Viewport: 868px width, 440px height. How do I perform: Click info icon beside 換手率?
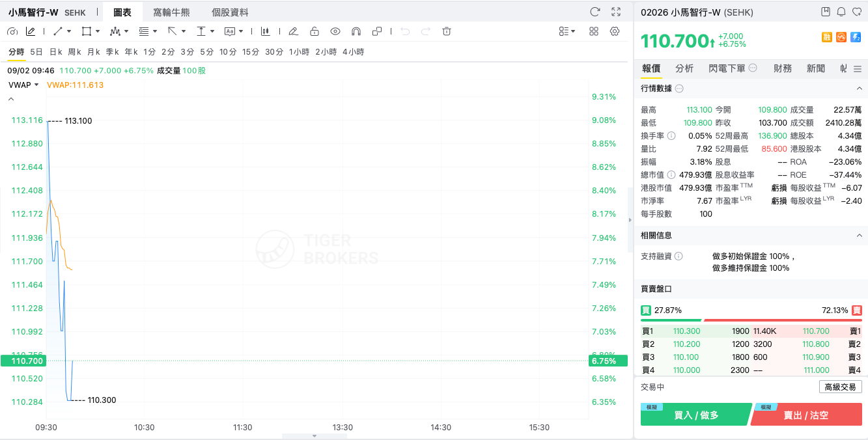click(671, 136)
